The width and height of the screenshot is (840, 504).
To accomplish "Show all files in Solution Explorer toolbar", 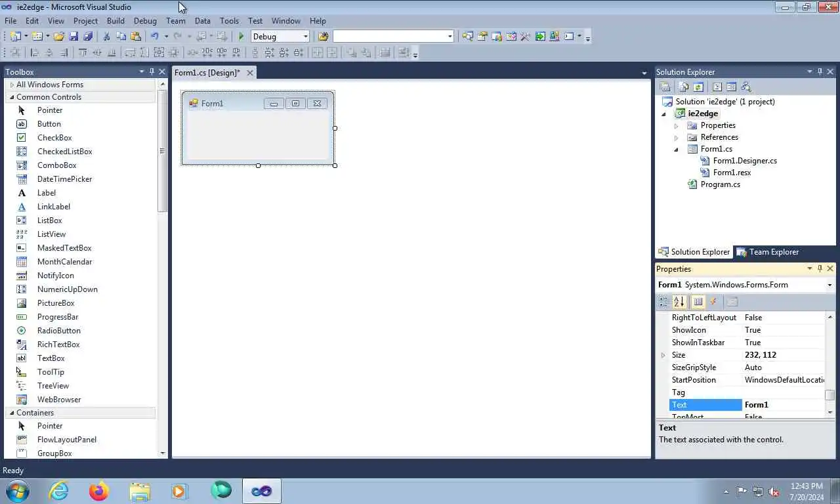I will pyautogui.click(x=683, y=87).
